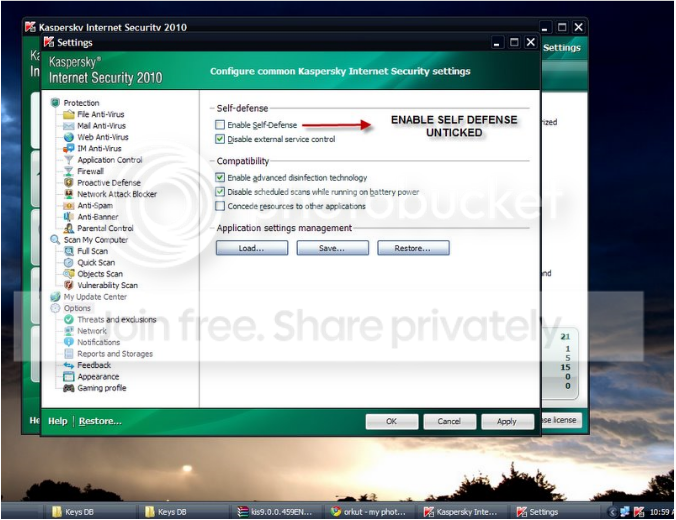
Task: Click the Feedback arrows icon
Action: [69, 365]
